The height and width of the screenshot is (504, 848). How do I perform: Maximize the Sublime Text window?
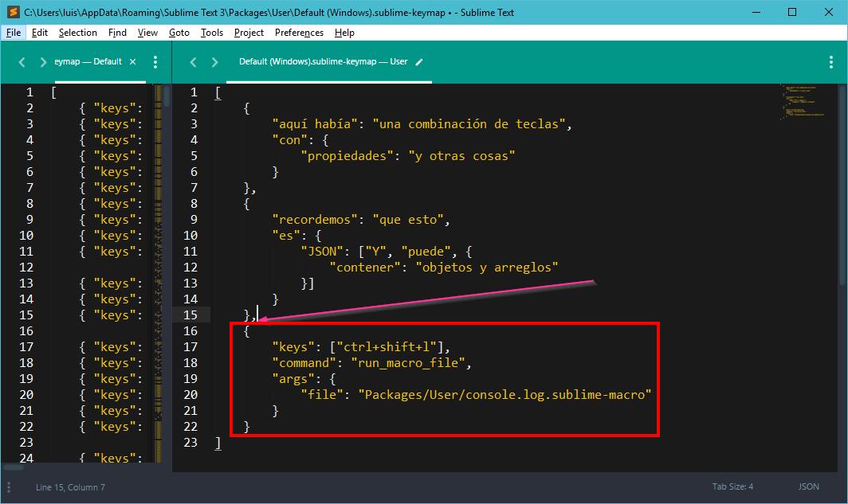pos(792,12)
